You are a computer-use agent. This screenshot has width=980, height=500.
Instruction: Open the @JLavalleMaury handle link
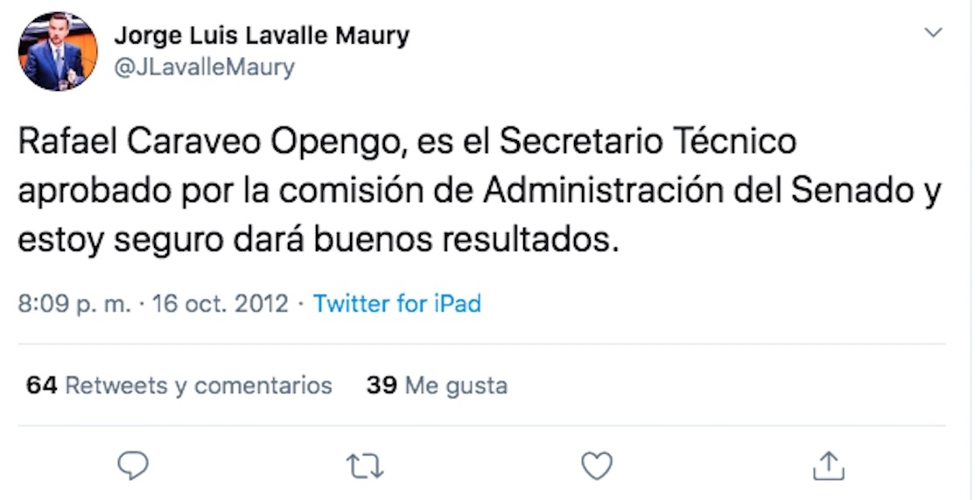[x=204, y=67]
